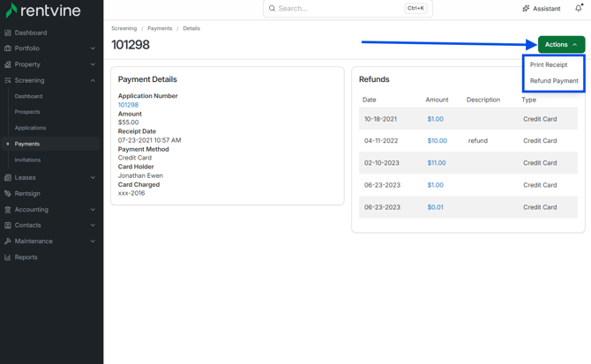
Task: Click the Jonathan Ewen card holder text
Action: pyautogui.click(x=140, y=175)
